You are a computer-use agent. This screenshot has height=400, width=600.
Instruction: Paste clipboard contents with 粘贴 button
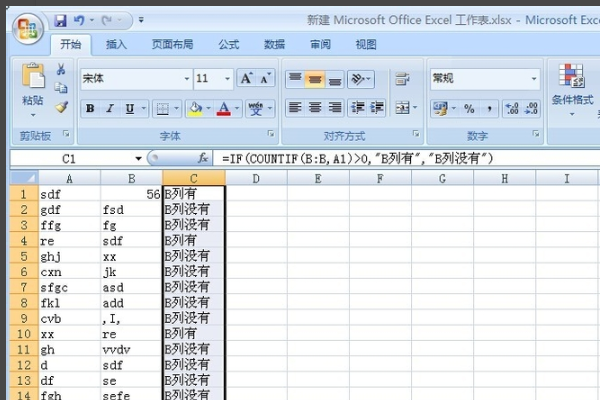[x=33, y=83]
